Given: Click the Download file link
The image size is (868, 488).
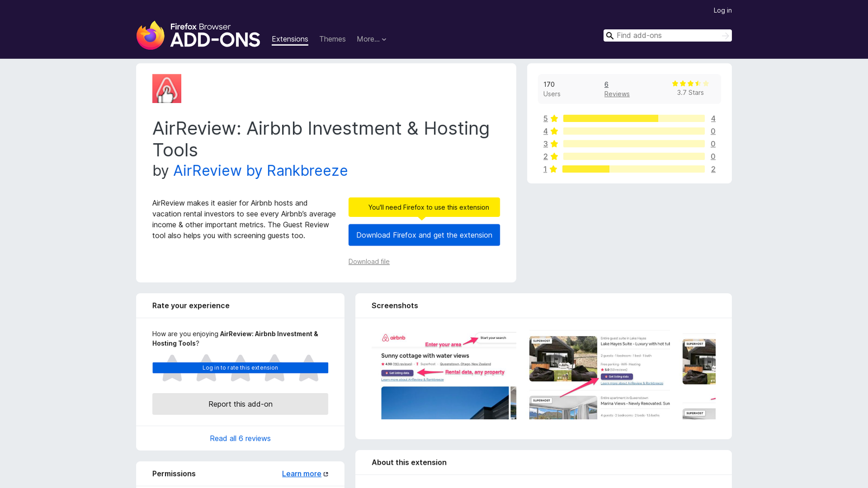Looking at the screenshot, I should tap(369, 261).
